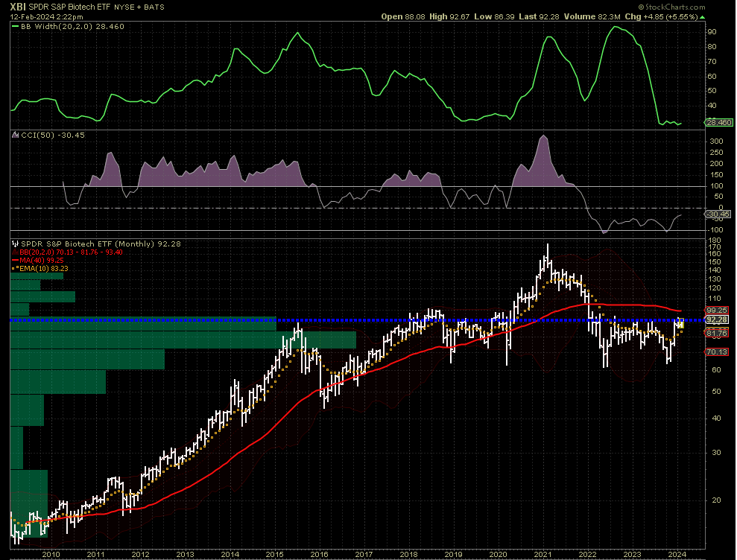Click the 2021 year label
The width and height of the screenshot is (737, 560).
pyautogui.click(x=543, y=554)
